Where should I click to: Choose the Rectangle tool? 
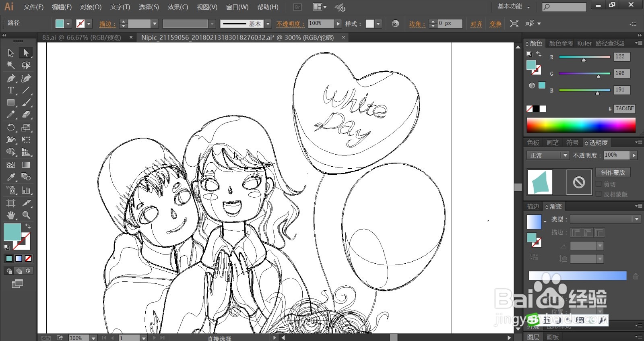pyautogui.click(x=11, y=103)
